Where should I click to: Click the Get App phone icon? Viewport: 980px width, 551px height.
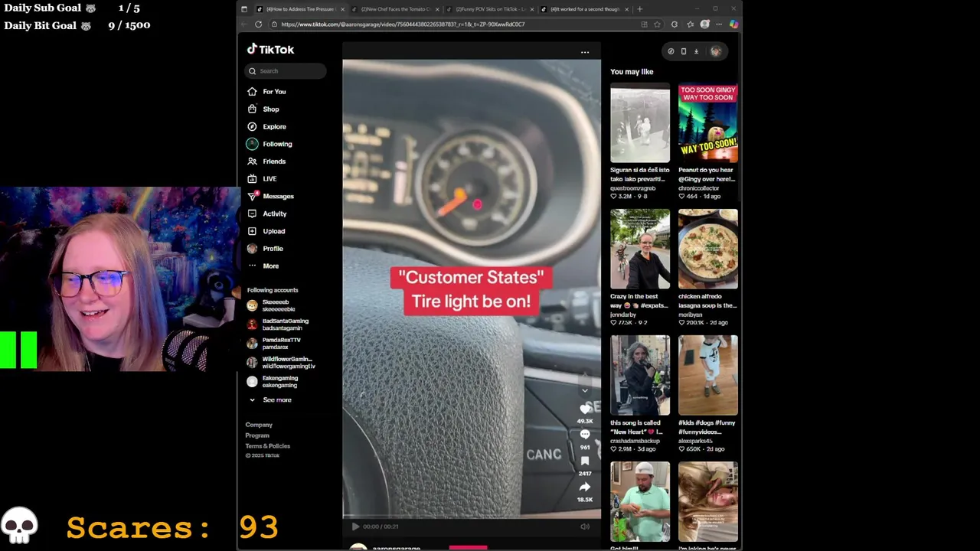pyautogui.click(x=684, y=51)
